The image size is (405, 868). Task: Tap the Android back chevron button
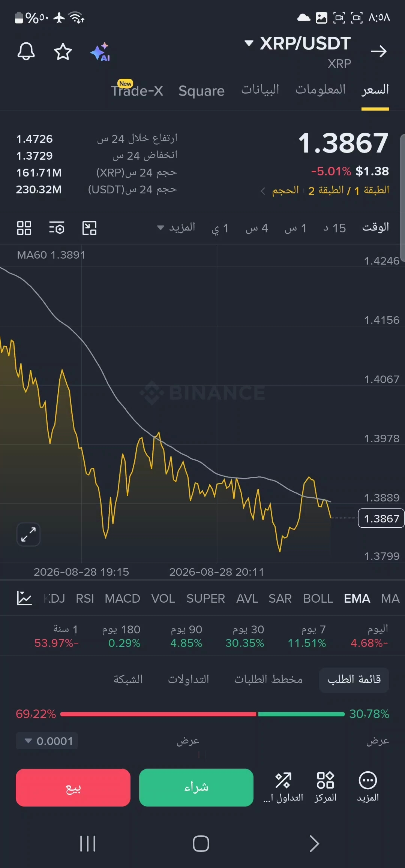pyautogui.click(x=314, y=844)
